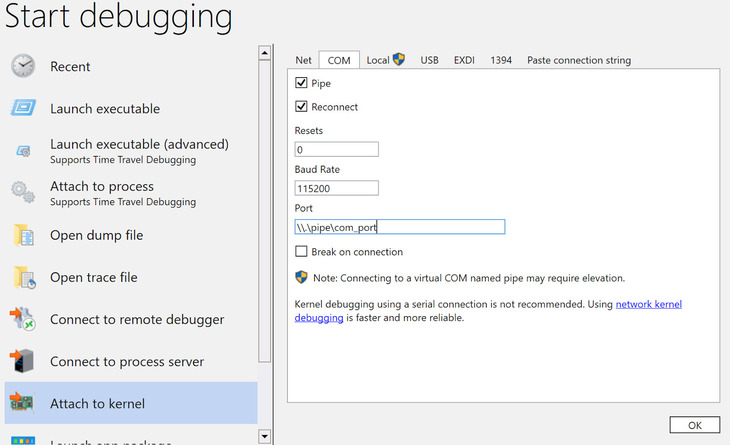Click the Connect to process server icon
730x445 pixels.
click(x=23, y=362)
